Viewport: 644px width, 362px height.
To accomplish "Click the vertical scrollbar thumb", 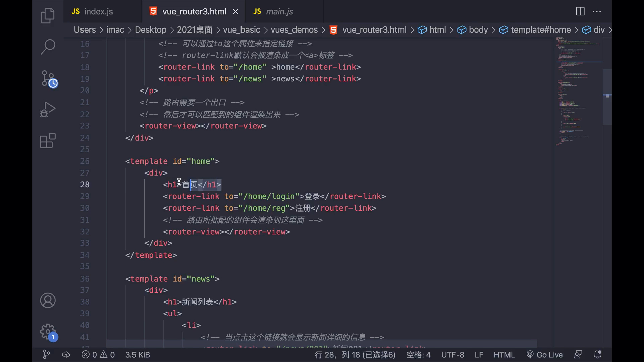I will 607,97.
